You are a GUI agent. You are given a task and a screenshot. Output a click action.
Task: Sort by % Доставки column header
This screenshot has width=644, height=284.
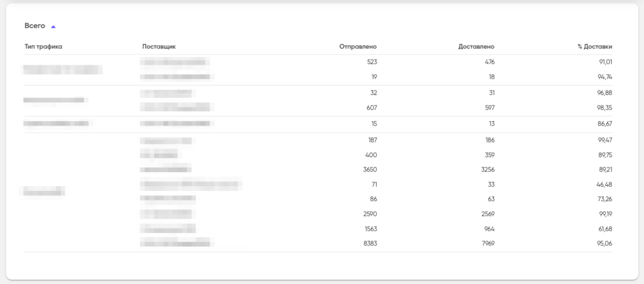click(594, 46)
